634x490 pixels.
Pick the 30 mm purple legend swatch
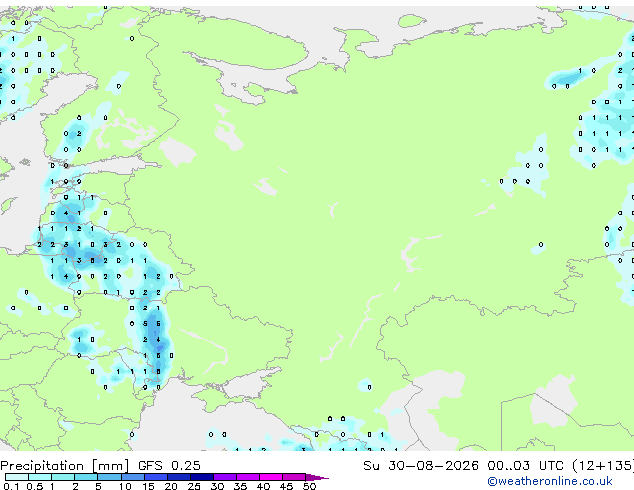pos(224,477)
